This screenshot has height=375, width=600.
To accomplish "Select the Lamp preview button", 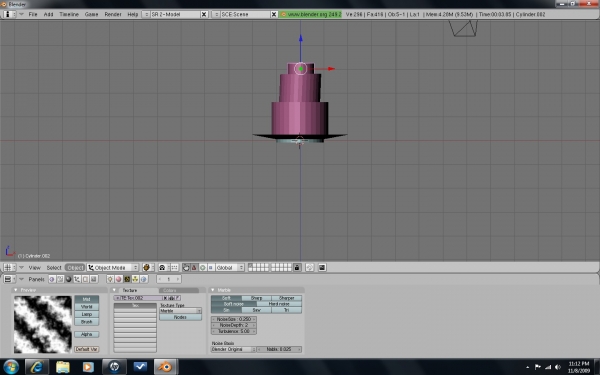I will (86, 315).
